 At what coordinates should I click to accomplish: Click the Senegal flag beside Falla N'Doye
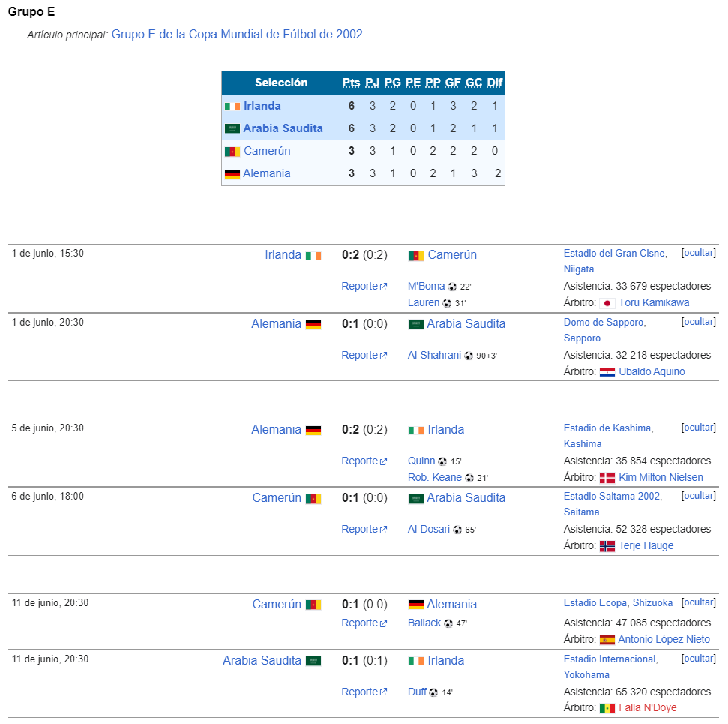point(607,708)
